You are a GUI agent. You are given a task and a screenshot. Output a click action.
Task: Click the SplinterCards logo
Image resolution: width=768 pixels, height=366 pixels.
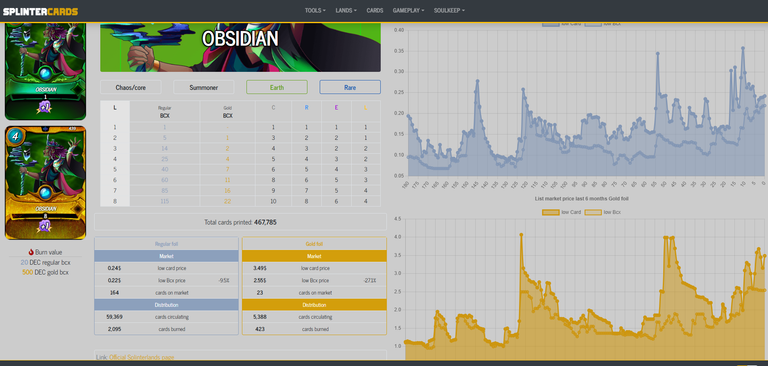(x=40, y=11)
